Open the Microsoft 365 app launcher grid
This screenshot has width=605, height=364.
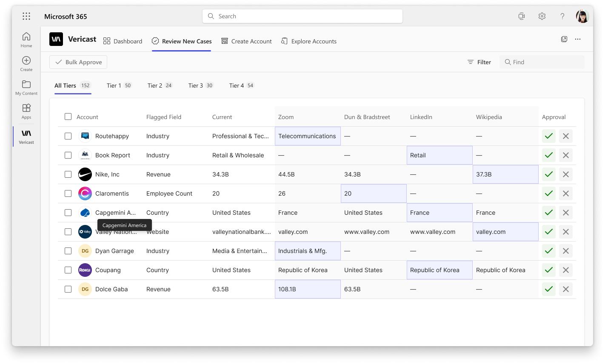26,16
